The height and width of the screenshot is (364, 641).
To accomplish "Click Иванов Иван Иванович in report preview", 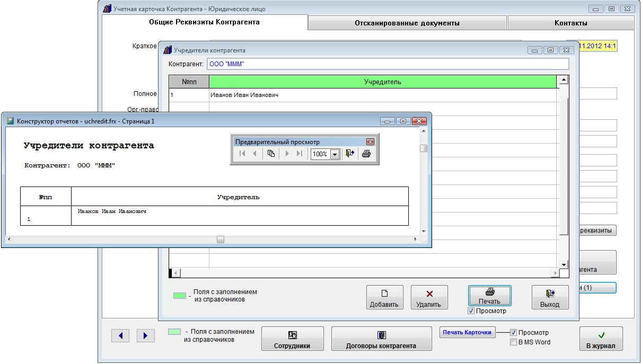I will coord(112,211).
